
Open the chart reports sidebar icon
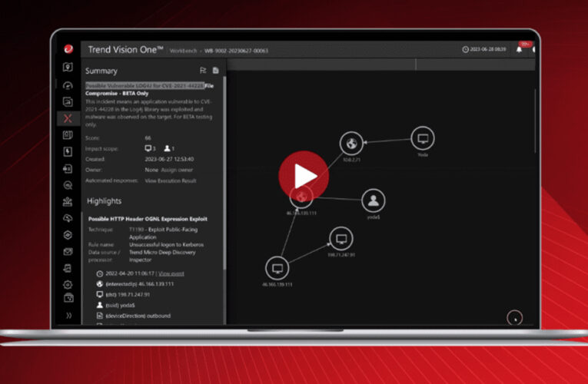pos(68,102)
